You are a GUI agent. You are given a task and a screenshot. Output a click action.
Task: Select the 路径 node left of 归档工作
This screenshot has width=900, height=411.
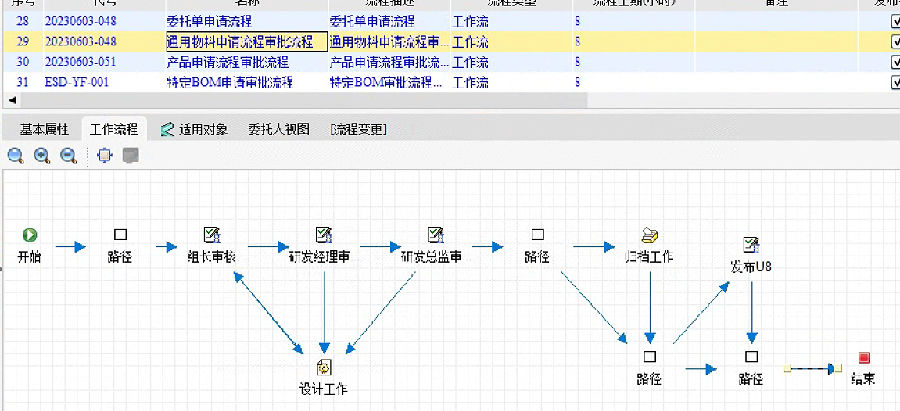pyautogui.click(x=537, y=234)
